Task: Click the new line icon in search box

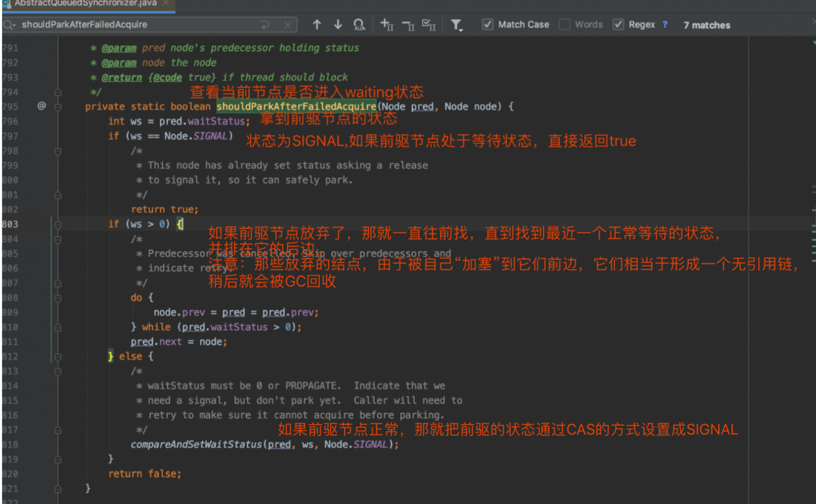Action: [265, 25]
